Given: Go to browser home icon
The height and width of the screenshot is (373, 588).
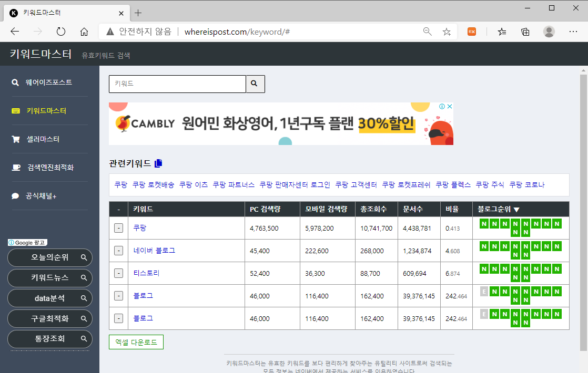Looking at the screenshot, I should click(x=84, y=32).
